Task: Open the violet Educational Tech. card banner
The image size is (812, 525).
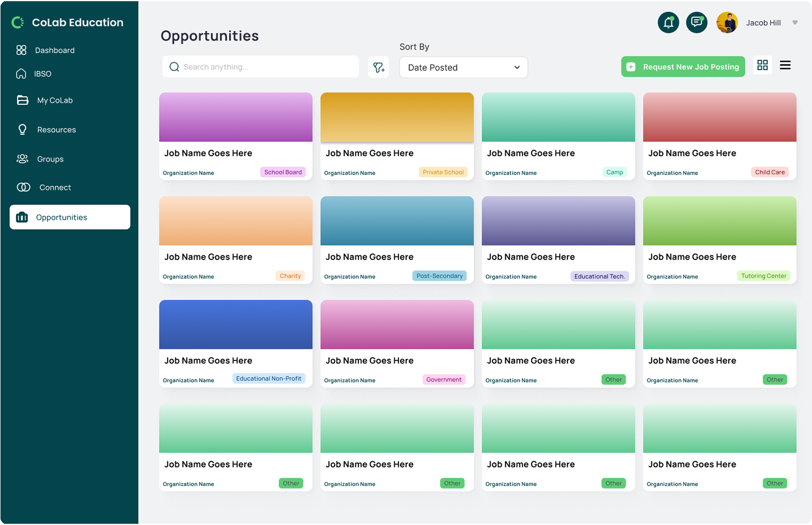Action: (x=558, y=220)
